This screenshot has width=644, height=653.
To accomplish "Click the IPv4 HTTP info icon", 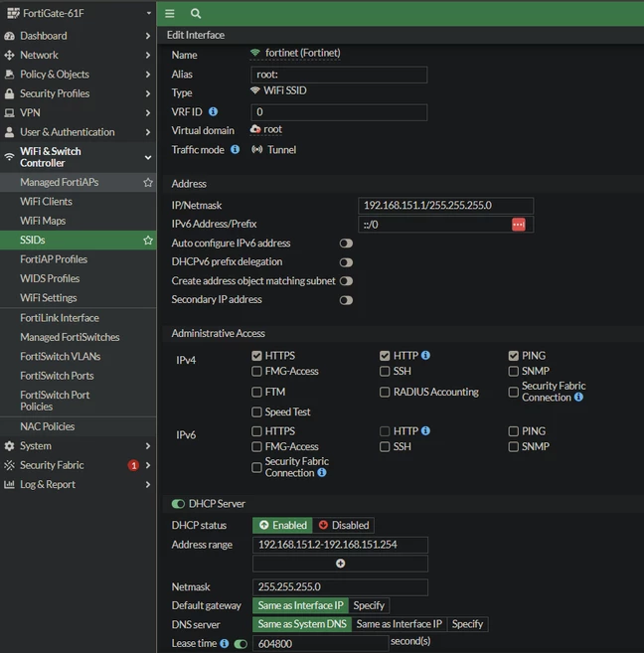I will coord(425,355).
